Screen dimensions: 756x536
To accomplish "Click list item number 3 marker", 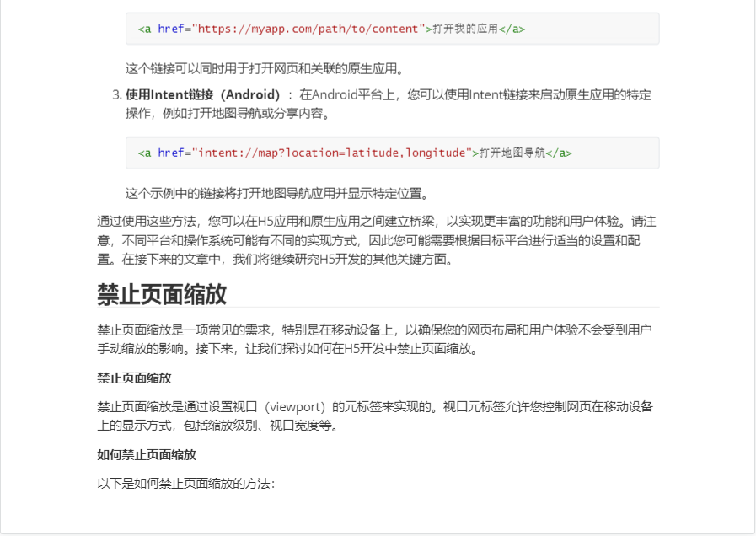I will [117, 94].
